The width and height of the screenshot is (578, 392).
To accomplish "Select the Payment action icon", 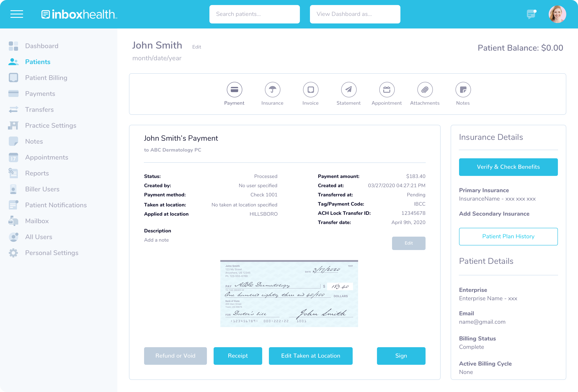I will tap(234, 90).
